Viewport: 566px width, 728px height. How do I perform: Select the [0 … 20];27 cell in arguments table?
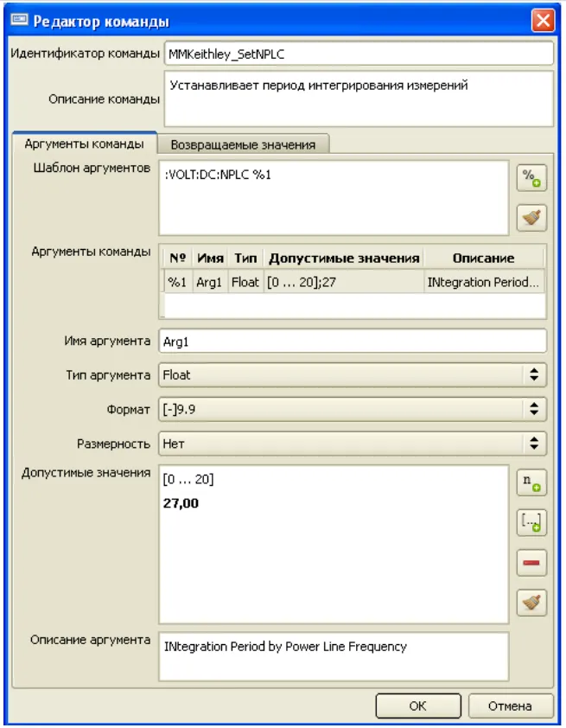tap(343, 282)
